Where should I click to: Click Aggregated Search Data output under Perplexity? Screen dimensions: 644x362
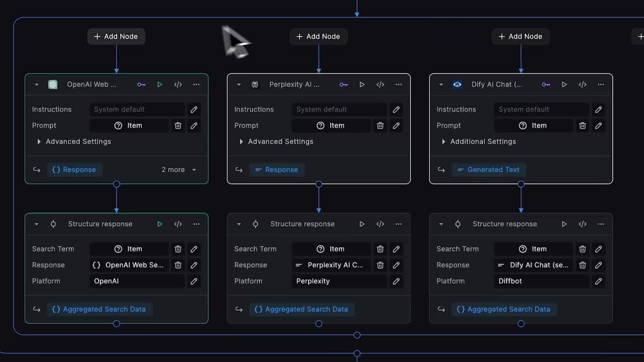point(301,309)
